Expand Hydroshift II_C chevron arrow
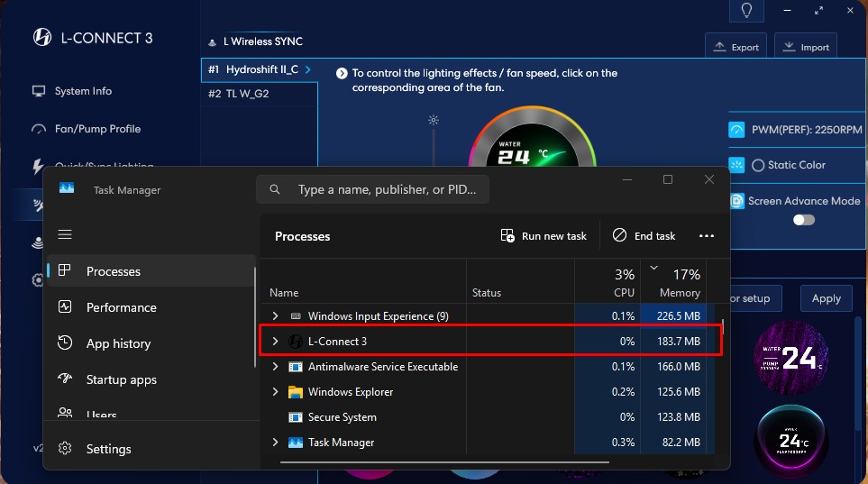 point(307,69)
